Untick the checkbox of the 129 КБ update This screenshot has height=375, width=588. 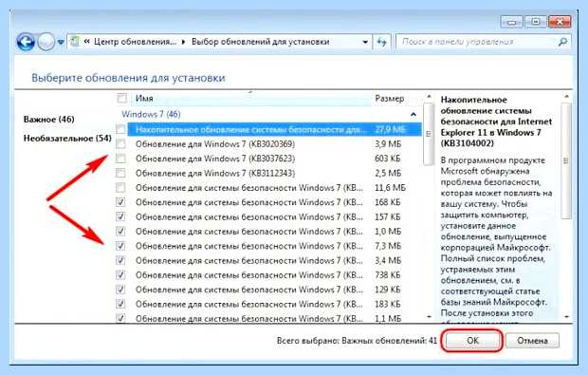(x=120, y=290)
